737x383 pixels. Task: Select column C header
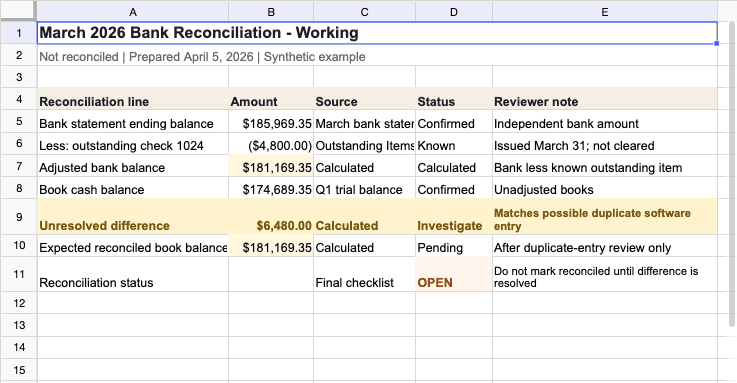point(364,12)
